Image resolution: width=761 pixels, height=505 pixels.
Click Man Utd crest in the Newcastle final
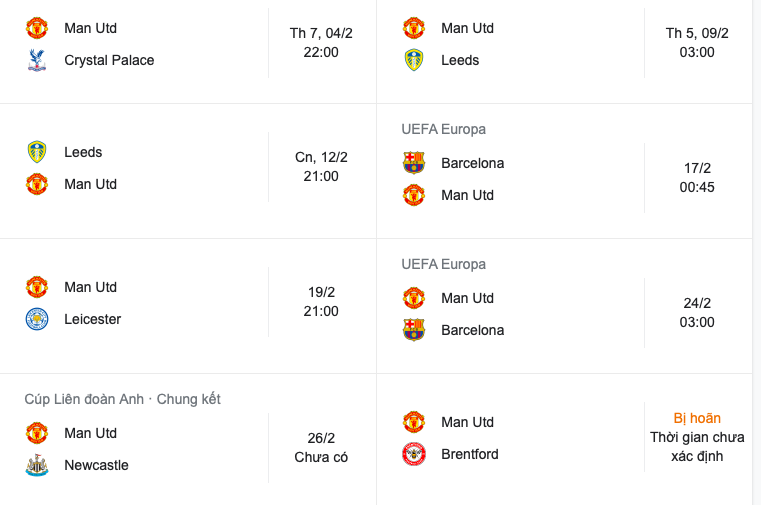[37, 433]
